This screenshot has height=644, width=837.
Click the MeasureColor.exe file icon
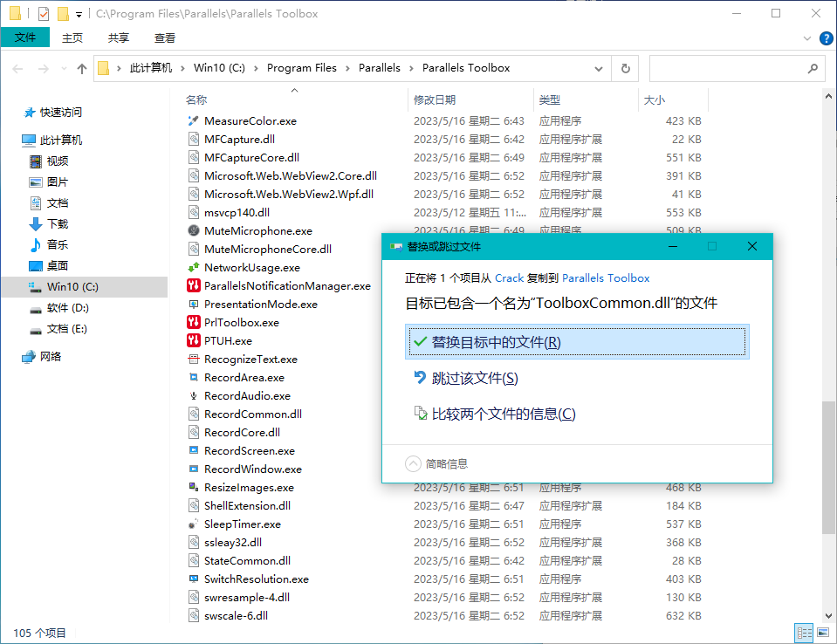point(193,121)
